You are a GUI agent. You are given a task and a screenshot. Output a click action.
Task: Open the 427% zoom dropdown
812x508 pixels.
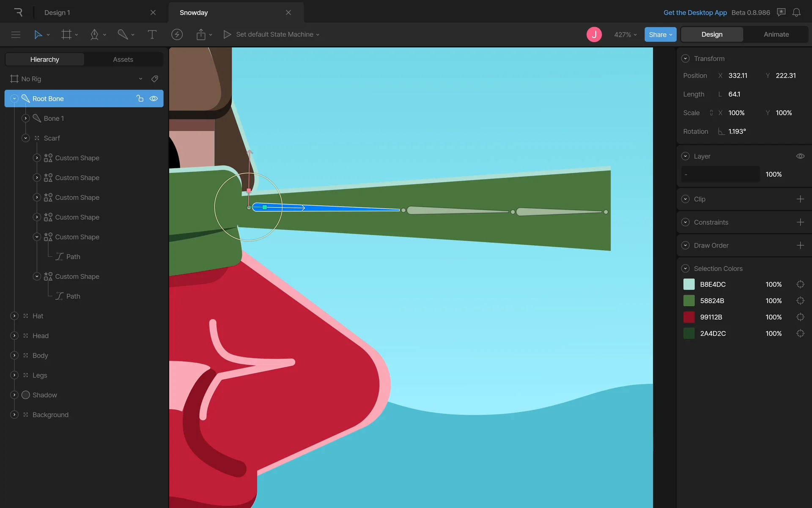click(625, 35)
